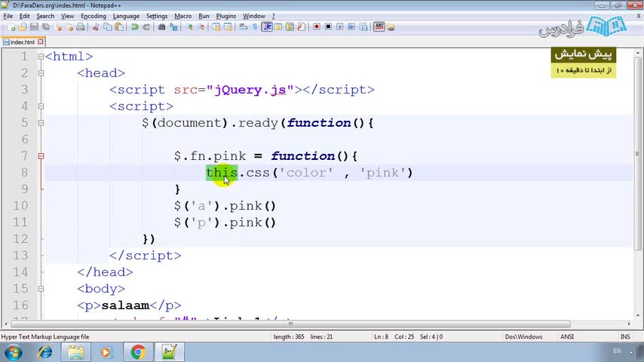This screenshot has height=362, width=644.
Task: Undo with the green arrow icon
Action: [134, 27]
